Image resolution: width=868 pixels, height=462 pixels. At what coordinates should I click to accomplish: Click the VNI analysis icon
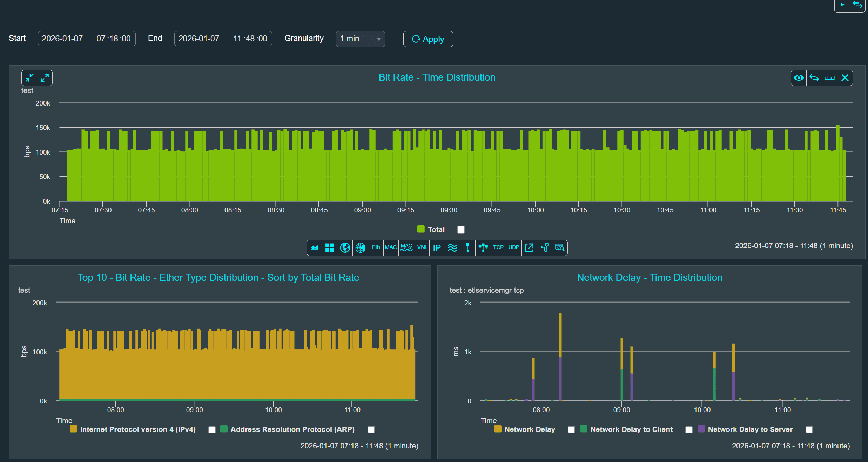pyautogui.click(x=422, y=247)
